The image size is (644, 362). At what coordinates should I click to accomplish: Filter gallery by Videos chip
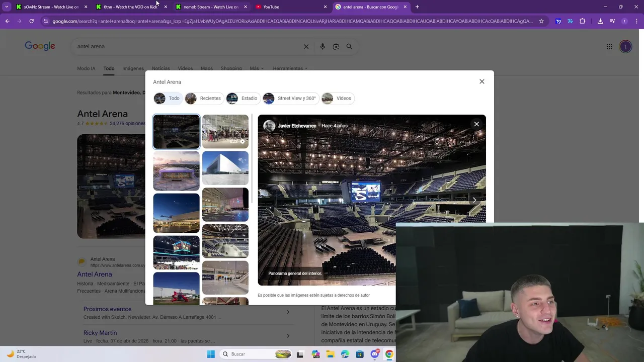(x=338, y=98)
